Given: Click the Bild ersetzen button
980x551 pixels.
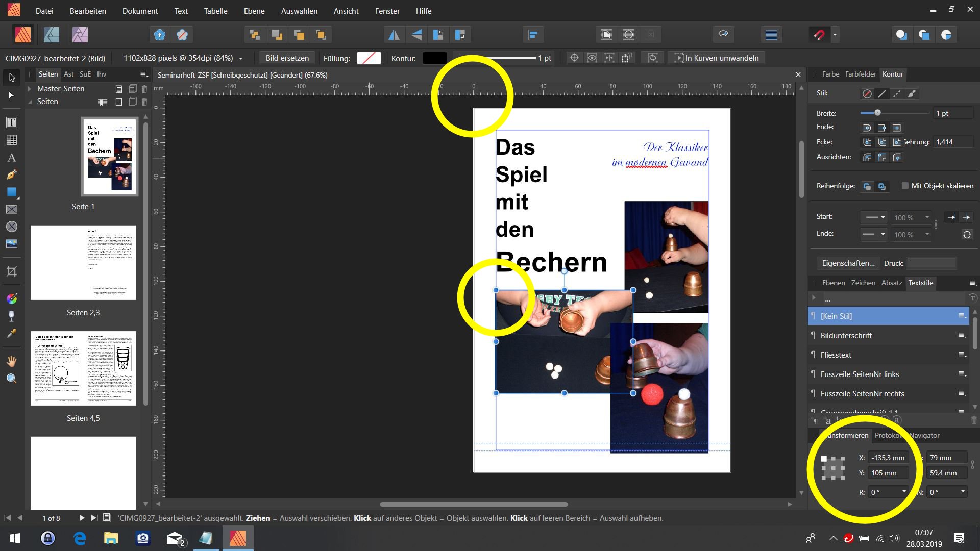Looking at the screenshot, I should click(287, 58).
